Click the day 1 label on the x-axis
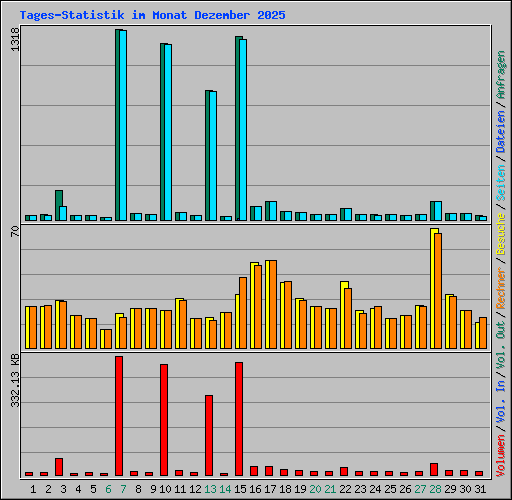 click(33, 489)
